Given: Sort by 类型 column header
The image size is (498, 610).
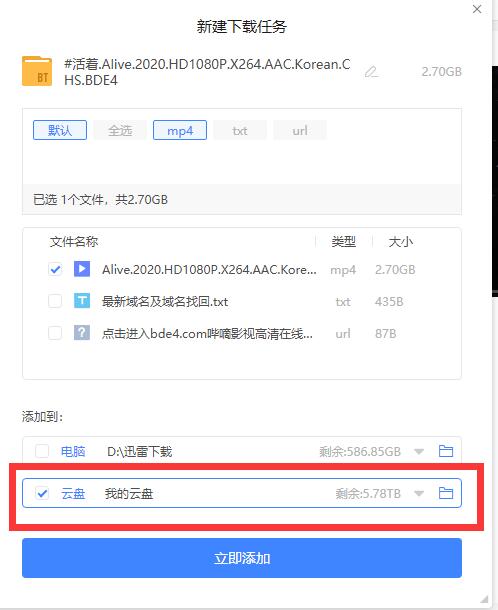Looking at the screenshot, I should pyautogui.click(x=344, y=242).
